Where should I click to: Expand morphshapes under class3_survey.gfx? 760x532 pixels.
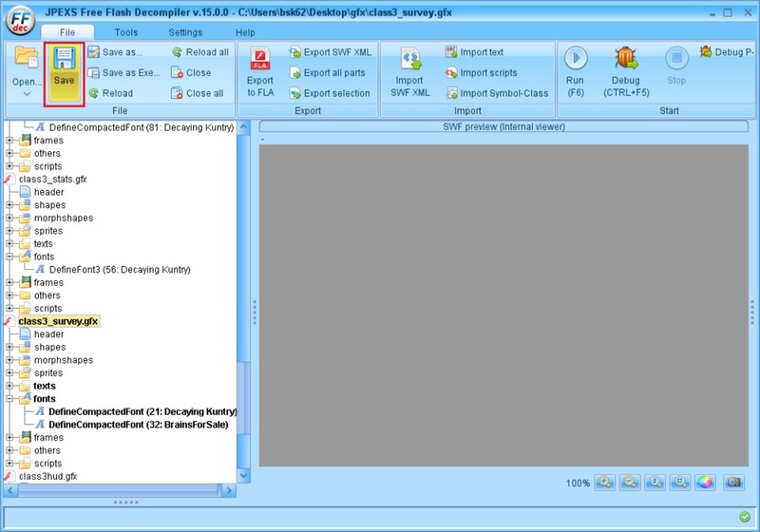pos(9,360)
